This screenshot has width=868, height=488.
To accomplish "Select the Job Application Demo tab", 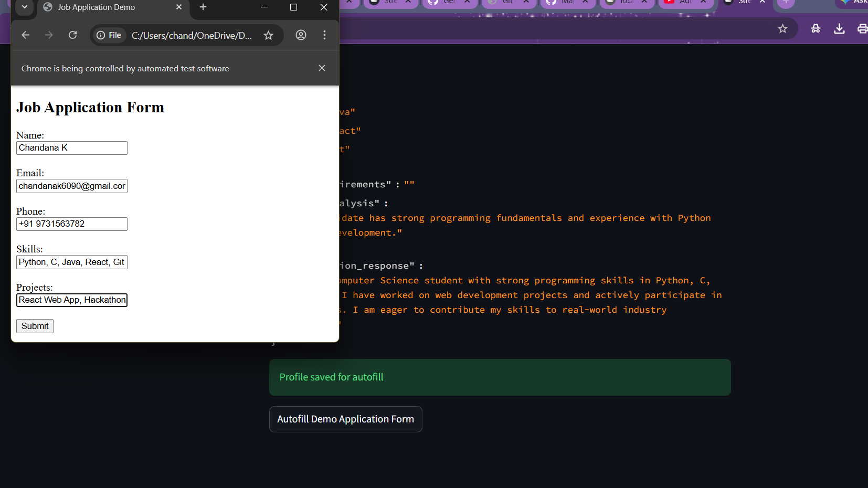I will tap(113, 7).
